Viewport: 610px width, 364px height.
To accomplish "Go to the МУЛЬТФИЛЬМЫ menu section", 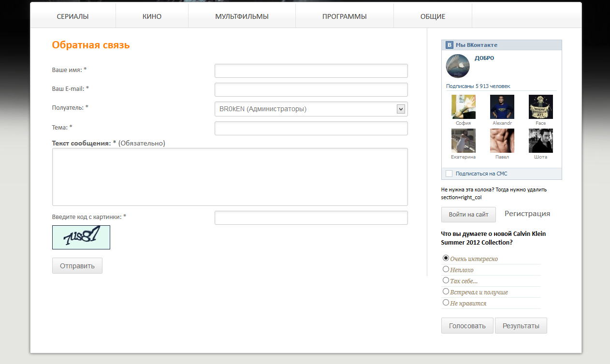I will pyautogui.click(x=242, y=16).
